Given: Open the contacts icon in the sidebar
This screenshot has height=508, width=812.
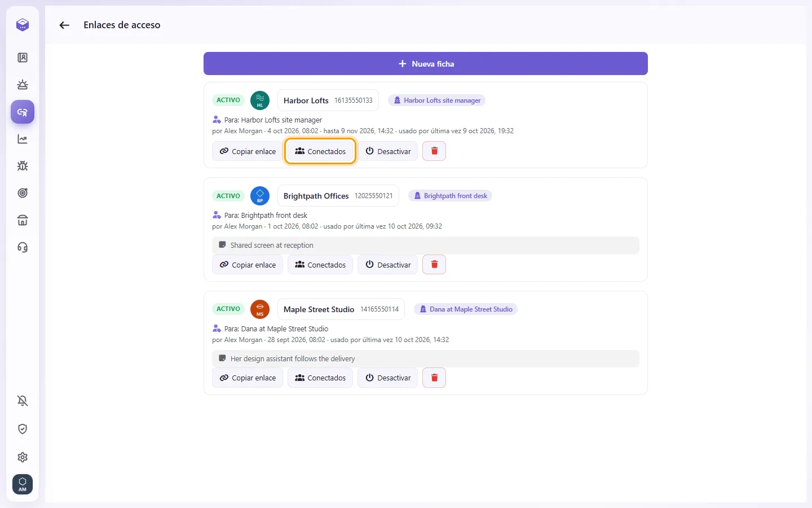Looking at the screenshot, I should coord(23,58).
